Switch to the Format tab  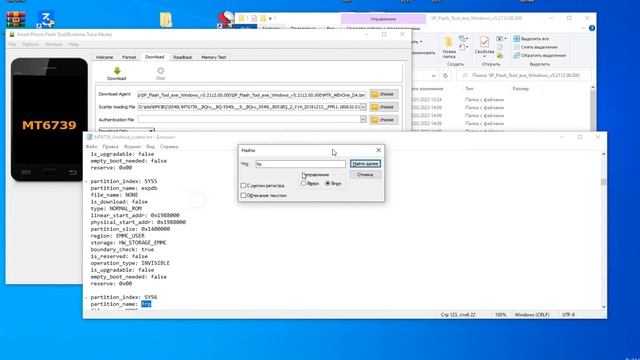[x=129, y=57]
